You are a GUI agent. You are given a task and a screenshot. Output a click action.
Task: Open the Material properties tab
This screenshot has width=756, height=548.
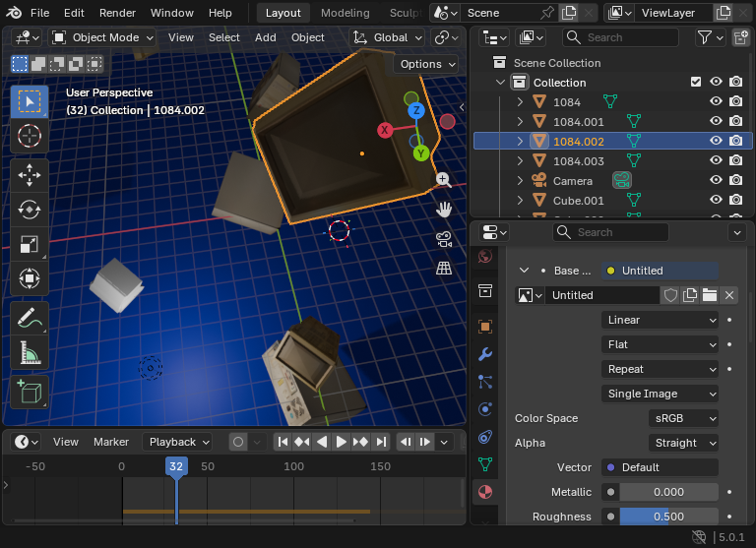pos(484,490)
